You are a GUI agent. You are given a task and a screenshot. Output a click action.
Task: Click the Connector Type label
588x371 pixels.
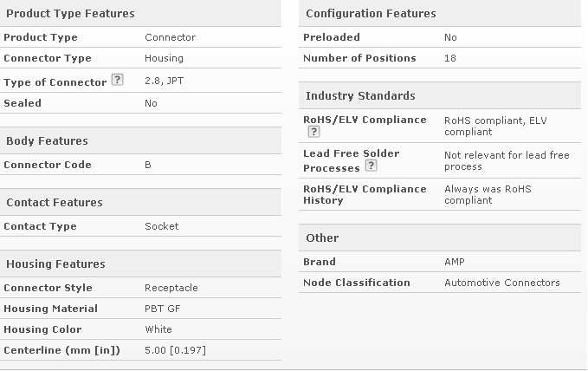(48, 58)
